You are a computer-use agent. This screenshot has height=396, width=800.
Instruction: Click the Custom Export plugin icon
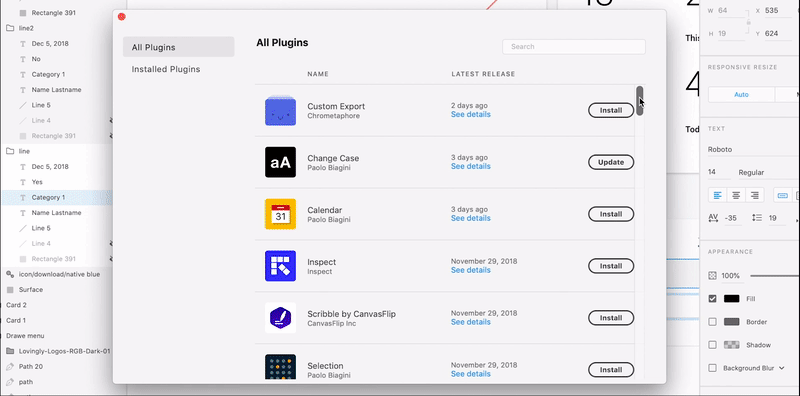pyautogui.click(x=280, y=110)
